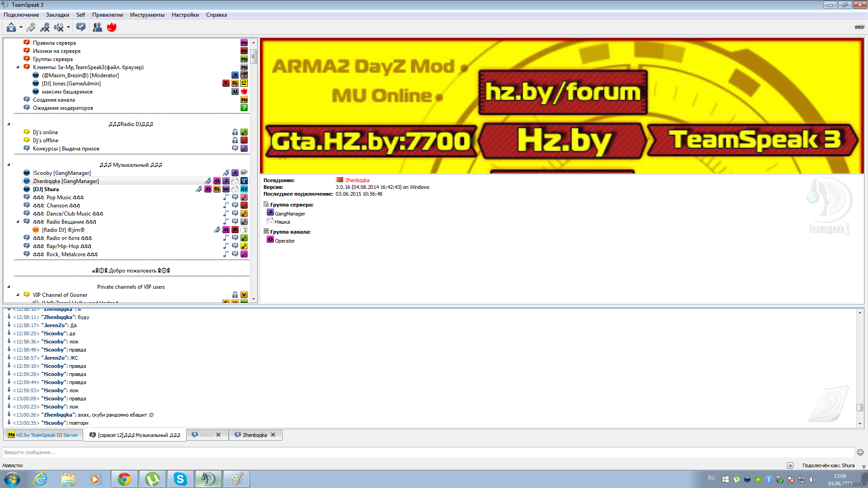868x488 pixels.
Task: Collapse the Клиенты: Sa-Mp,TeamSpeak3 channel
Action: 18,67
